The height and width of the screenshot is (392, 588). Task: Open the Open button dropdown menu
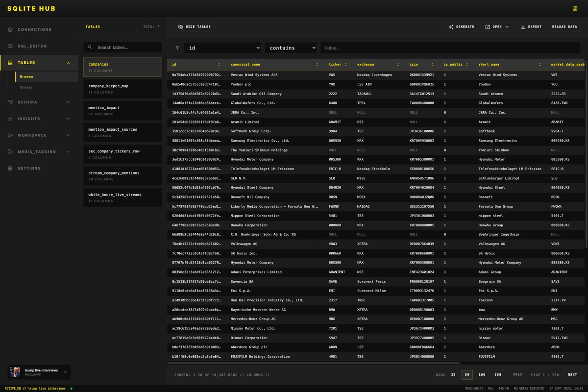(497, 27)
